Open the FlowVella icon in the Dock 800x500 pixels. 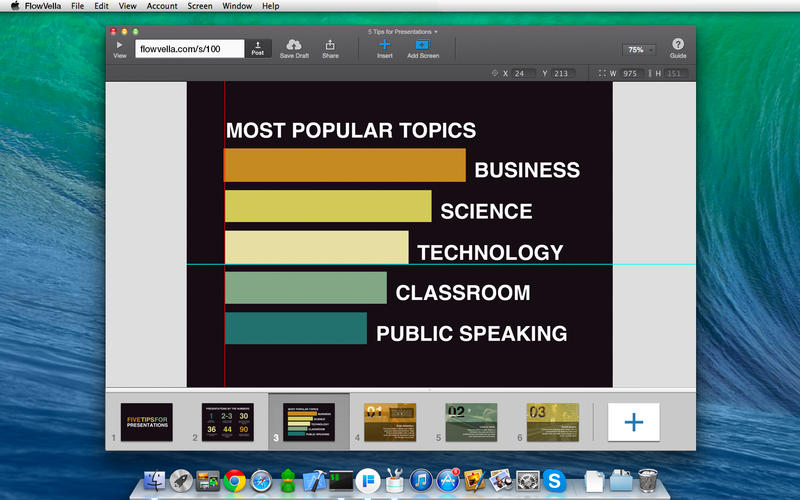pos(368,481)
